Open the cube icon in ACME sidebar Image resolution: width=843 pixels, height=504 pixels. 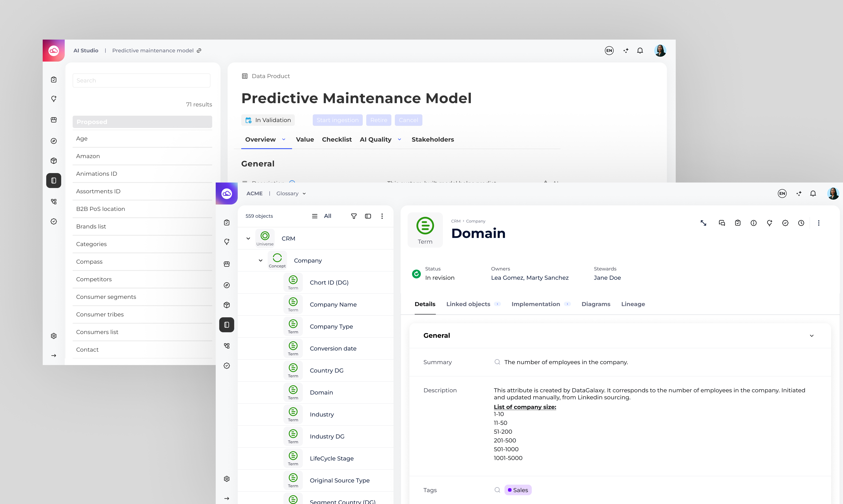227,305
